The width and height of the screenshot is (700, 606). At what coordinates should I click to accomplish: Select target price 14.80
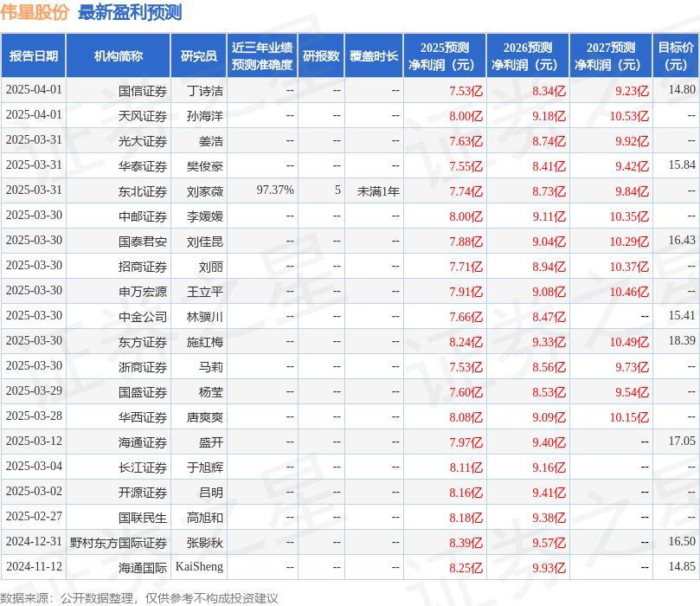(x=682, y=89)
